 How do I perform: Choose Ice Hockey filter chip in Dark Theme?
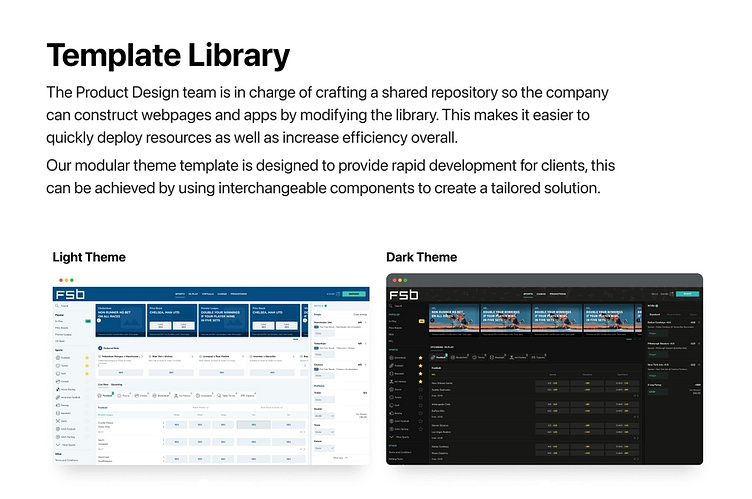click(518, 357)
